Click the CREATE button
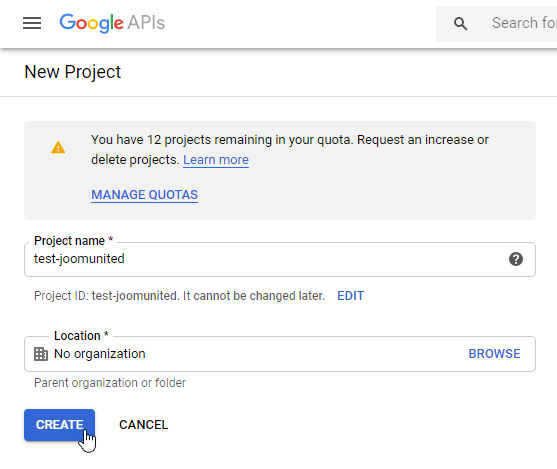Image resolution: width=557 pixels, height=469 pixels. [59, 425]
